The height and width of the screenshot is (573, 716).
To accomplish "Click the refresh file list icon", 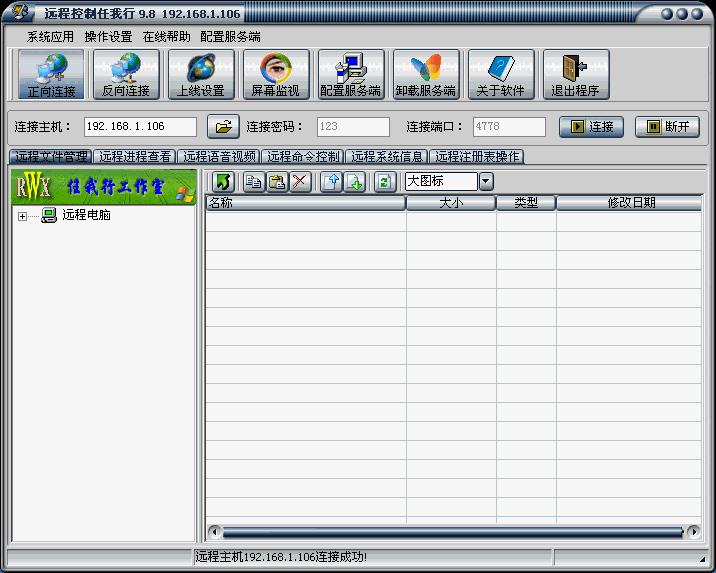I will [385, 181].
